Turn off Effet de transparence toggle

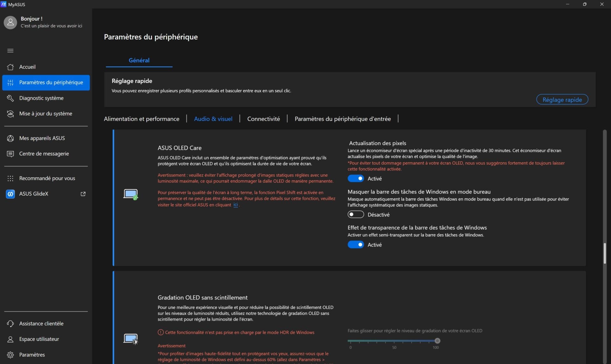(x=355, y=244)
